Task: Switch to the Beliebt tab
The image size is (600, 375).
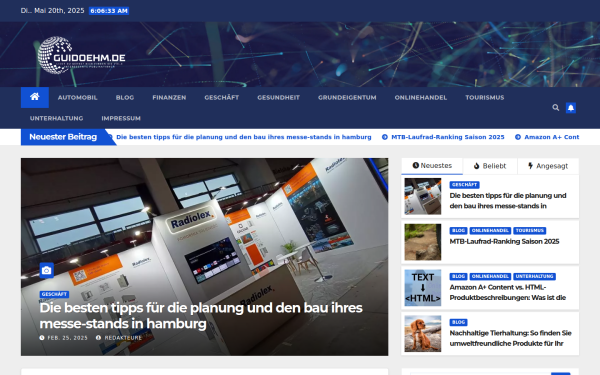Action: [490, 166]
